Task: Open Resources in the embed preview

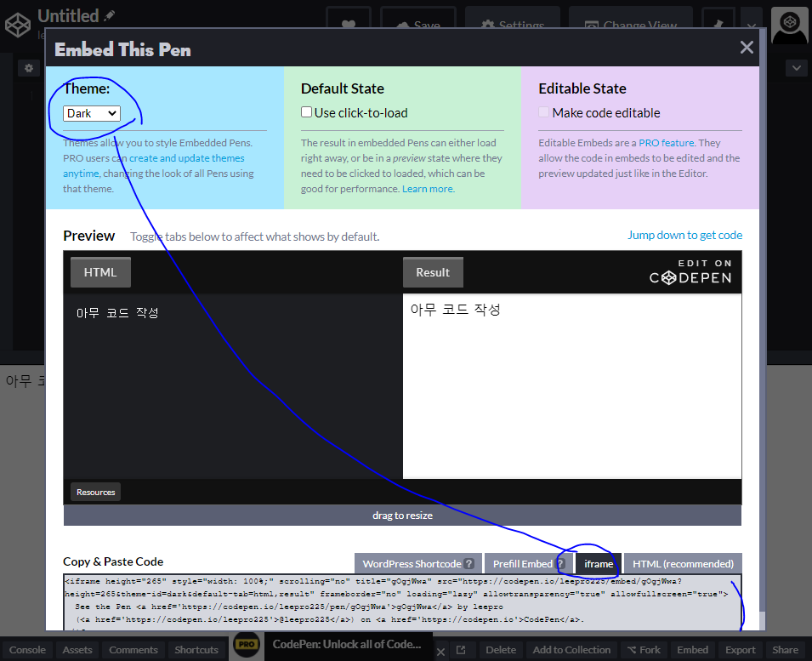Action: coord(96,492)
